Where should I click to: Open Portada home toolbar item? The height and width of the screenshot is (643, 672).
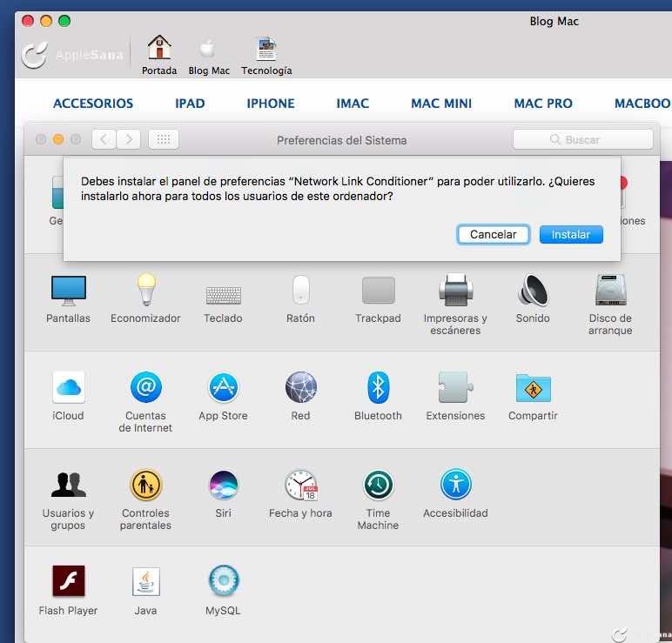(159, 55)
